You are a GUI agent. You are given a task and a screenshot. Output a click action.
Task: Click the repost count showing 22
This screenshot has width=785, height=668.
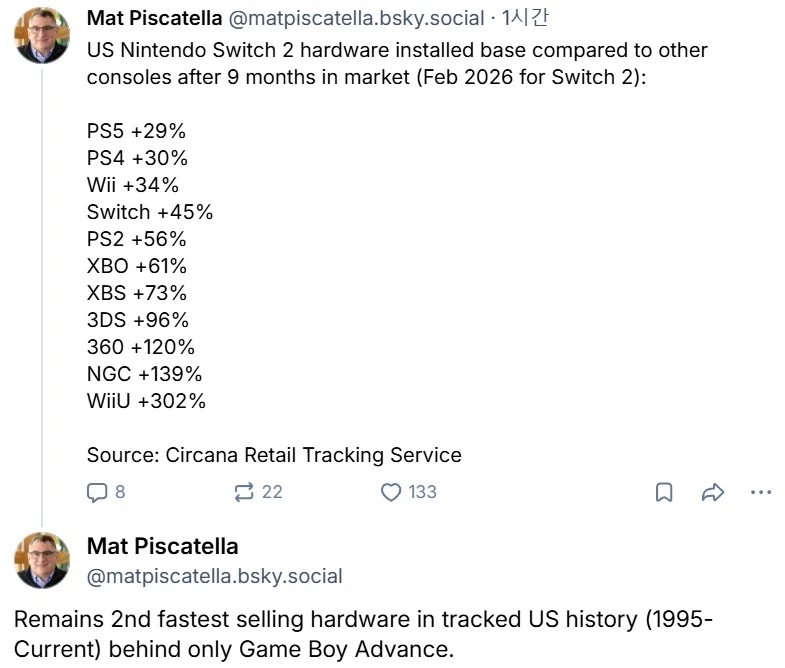(271, 492)
